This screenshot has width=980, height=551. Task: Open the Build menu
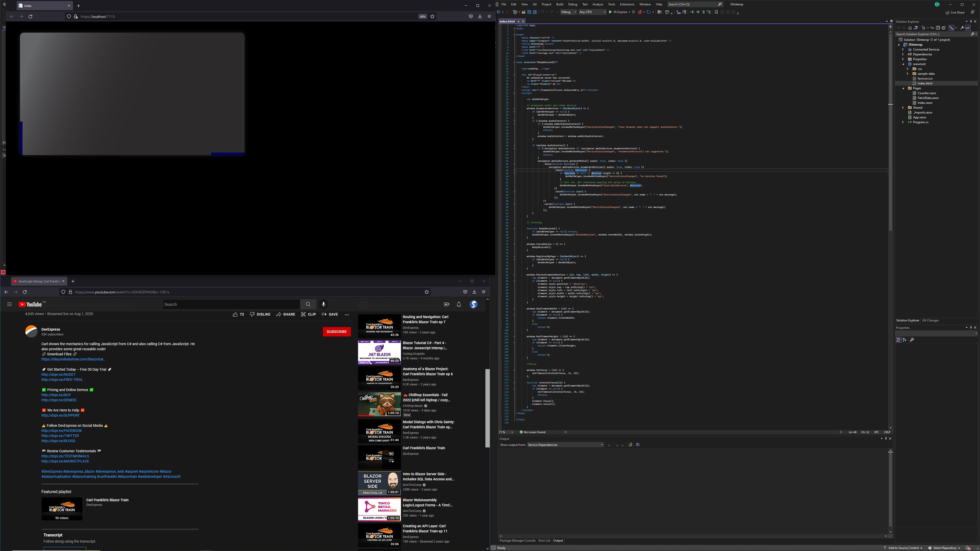[560, 4]
